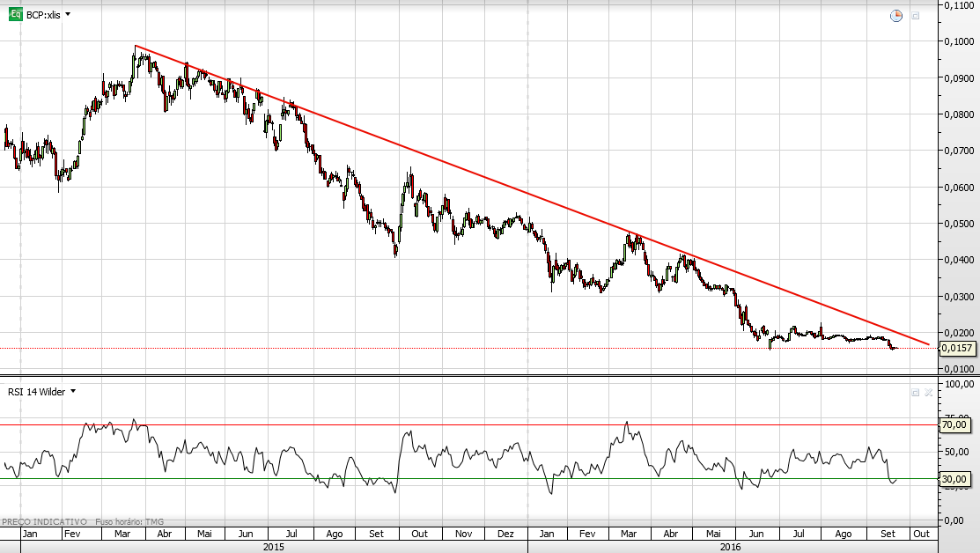
Task: Click the Nov month label
Action: tap(464, 534)
